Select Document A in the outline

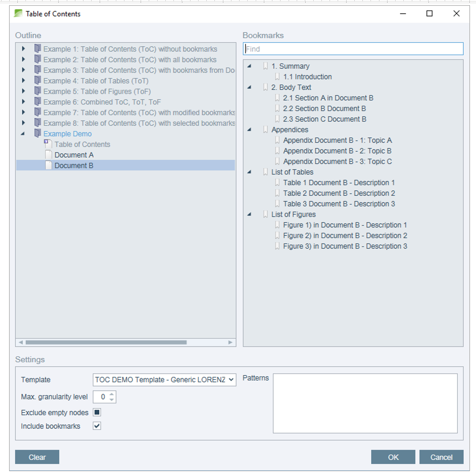(74, 155)
